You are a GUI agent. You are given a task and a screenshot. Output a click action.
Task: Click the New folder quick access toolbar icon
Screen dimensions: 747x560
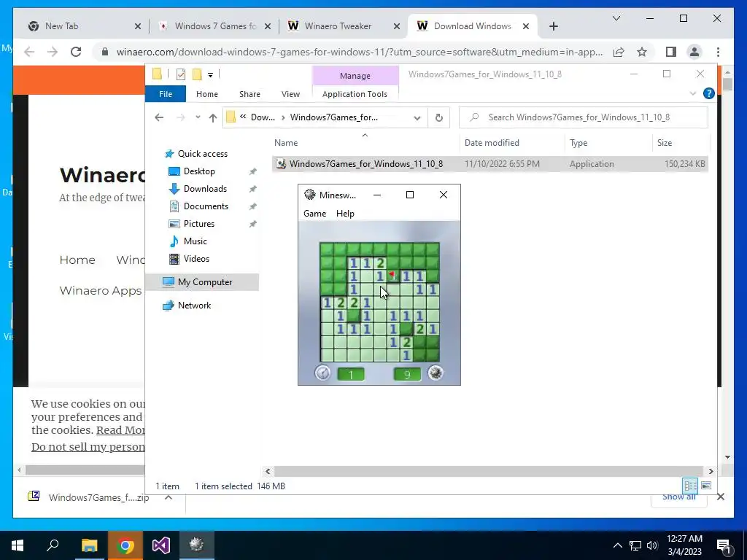point(197,74)
